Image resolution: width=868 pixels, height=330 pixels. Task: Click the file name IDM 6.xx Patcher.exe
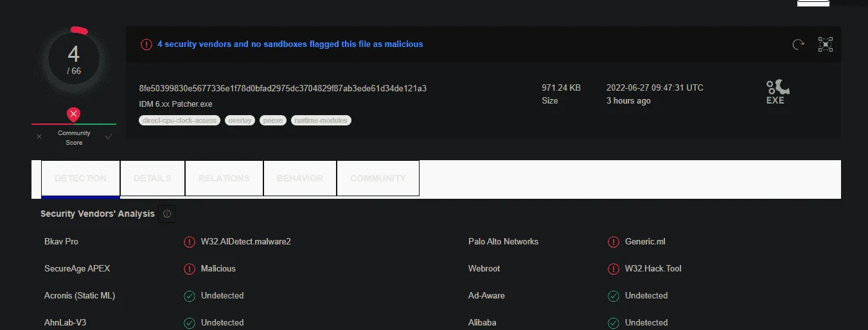click(x=175, y=104)
